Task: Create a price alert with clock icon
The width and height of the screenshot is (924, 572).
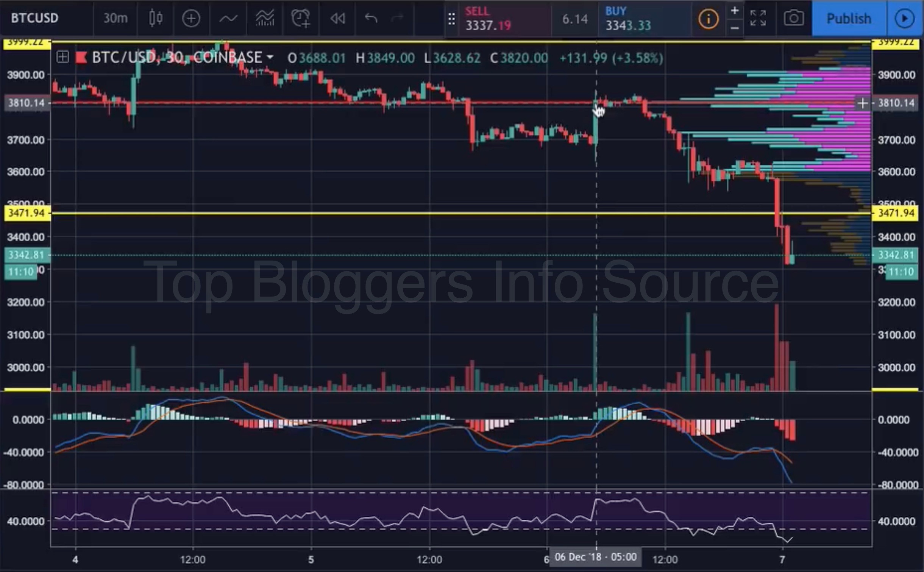Action: [x=301, y=18]
